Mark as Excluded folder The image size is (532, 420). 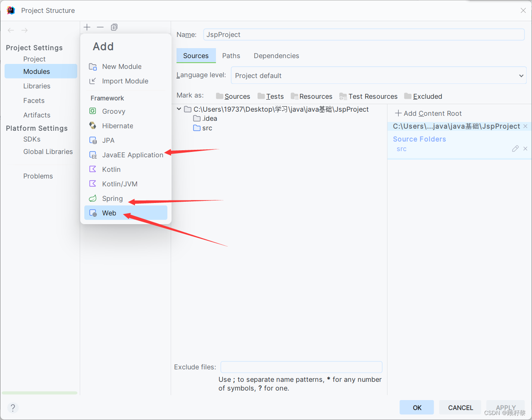[423, 96]
